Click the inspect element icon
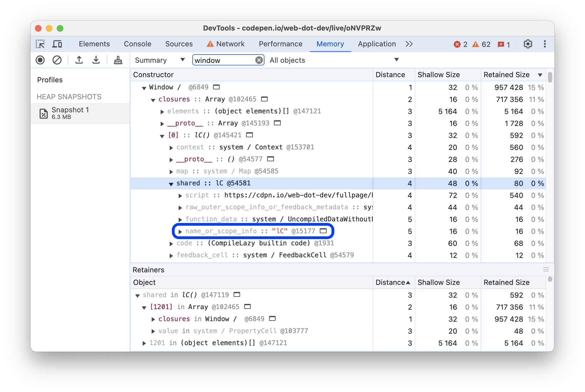 point(40,43)
